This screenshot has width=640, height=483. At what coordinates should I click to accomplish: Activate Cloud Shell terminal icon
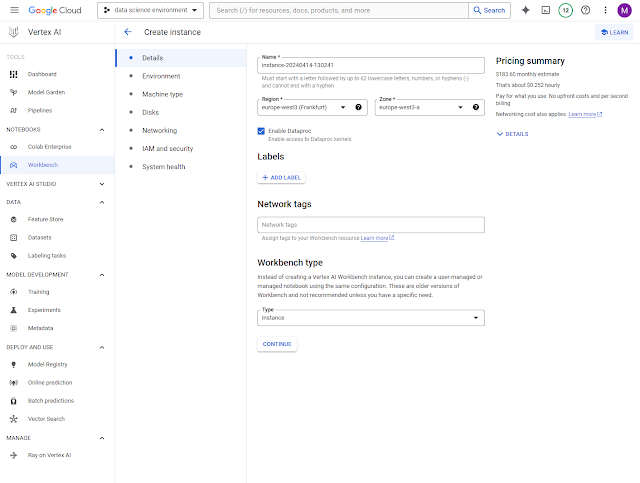point(546,10)
